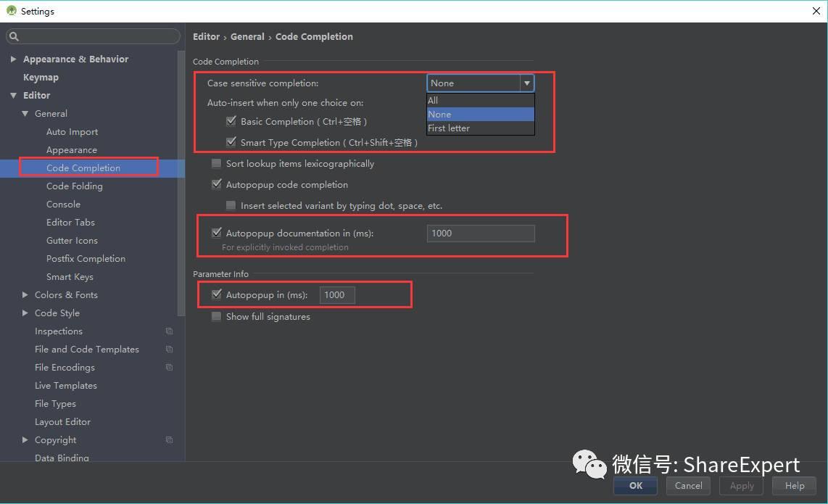The width and height of the screenshot is (828, 504).
Task: Open File Types settings
Action: tap(55, 404)
